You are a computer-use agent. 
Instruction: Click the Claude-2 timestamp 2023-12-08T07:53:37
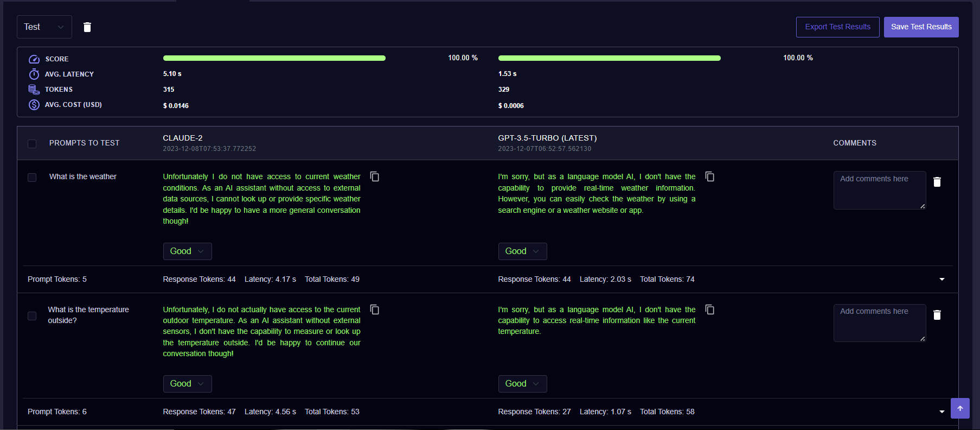click(x=209, y=149)
